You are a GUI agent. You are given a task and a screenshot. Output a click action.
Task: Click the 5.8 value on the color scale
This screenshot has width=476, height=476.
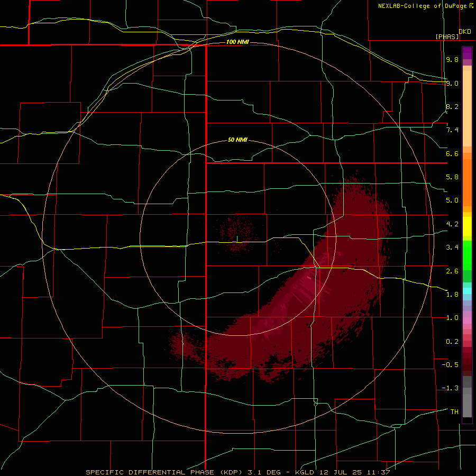(x=452, y=177)
